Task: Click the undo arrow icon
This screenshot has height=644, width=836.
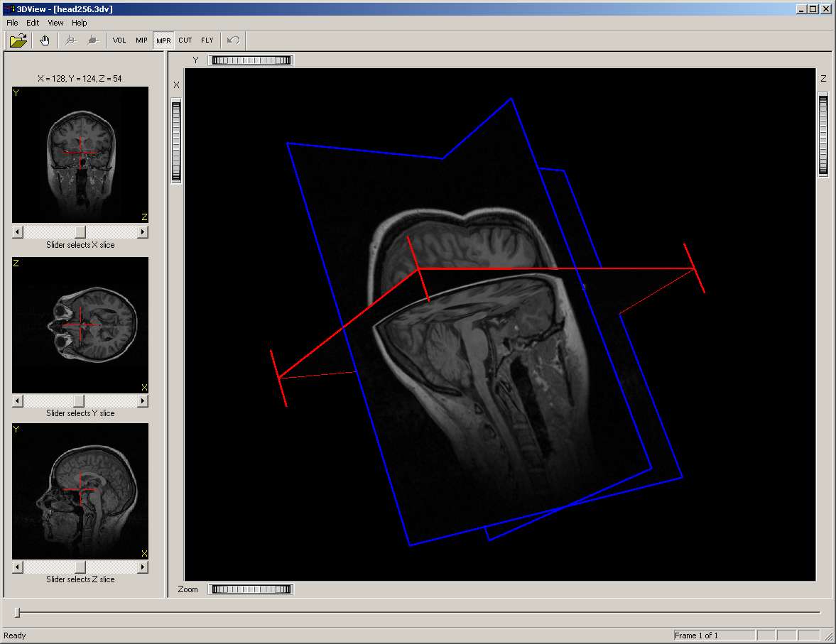Action: [x=233, y=40]
